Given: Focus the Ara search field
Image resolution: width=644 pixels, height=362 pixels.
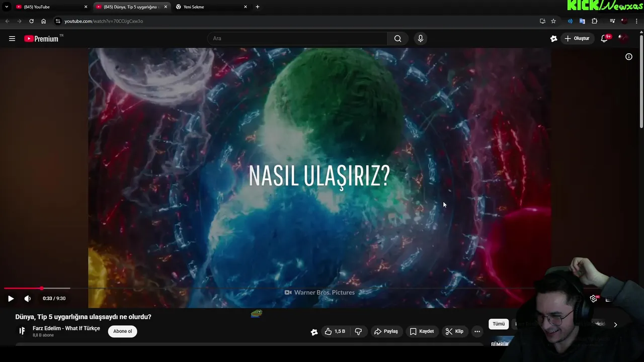Looking at the screenshot, I should pos(297,39).
